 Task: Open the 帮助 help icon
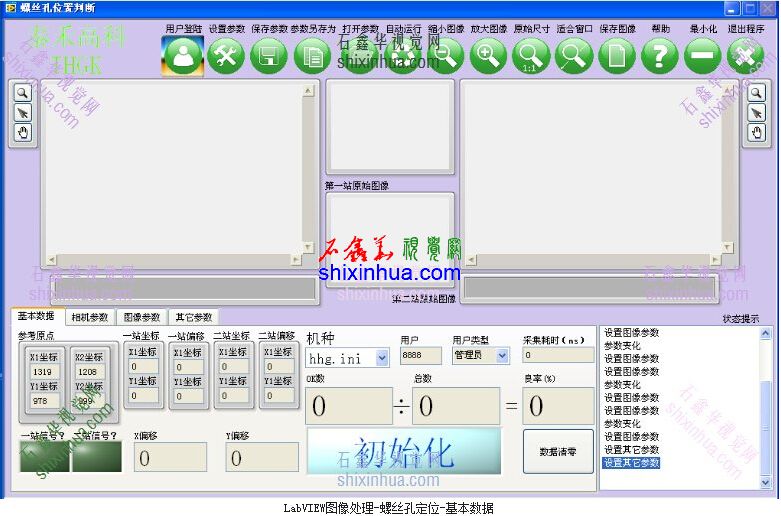click(x=660, y=56)
